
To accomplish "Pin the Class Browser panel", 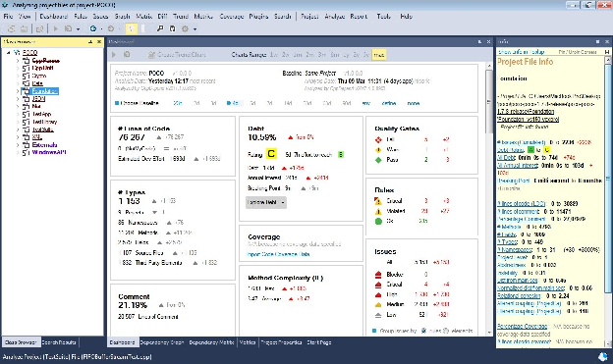I will pyautogui.click(x=90, y=41).
